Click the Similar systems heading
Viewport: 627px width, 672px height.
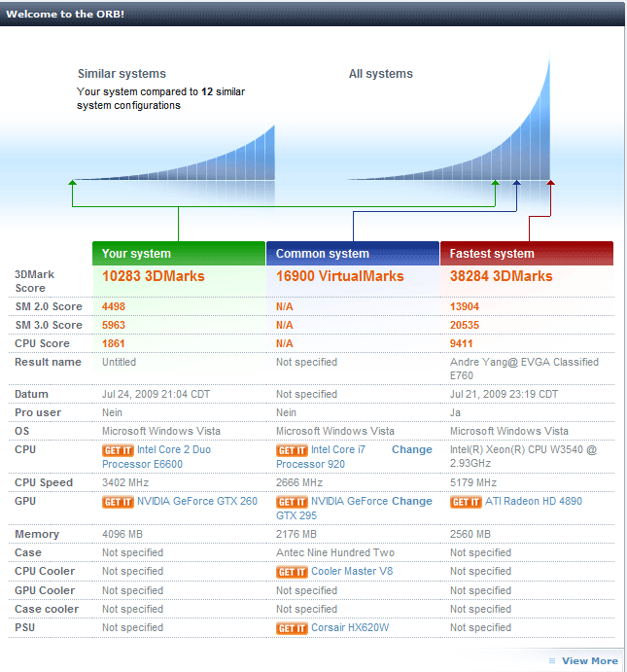(x=122, y=74)
